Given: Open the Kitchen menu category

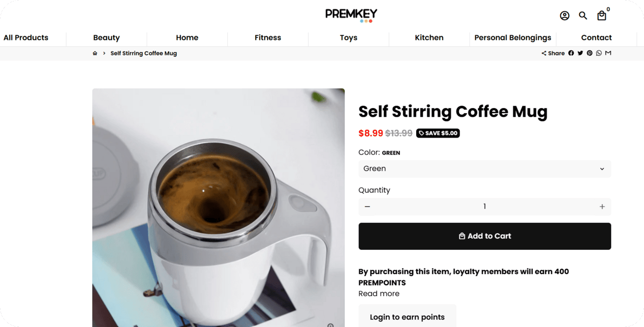Looking at the screenshot, I should pyautogui.click(x=429, y=37).
